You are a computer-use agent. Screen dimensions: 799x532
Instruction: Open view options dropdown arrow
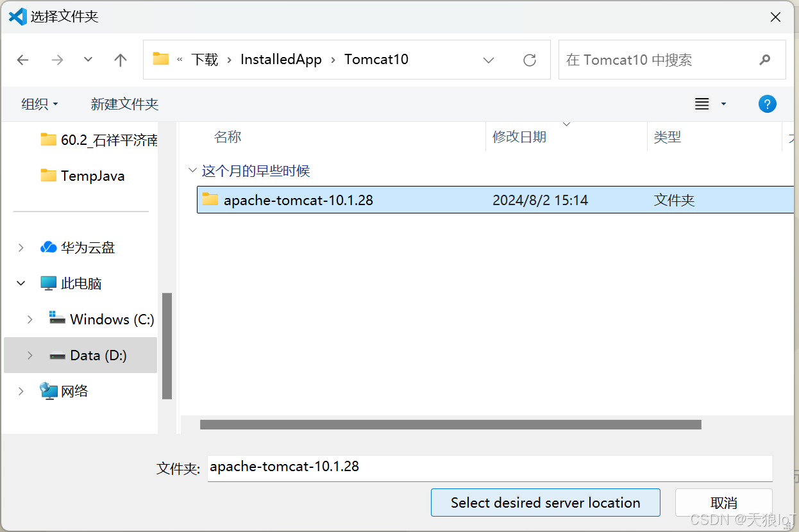(724, 104)
